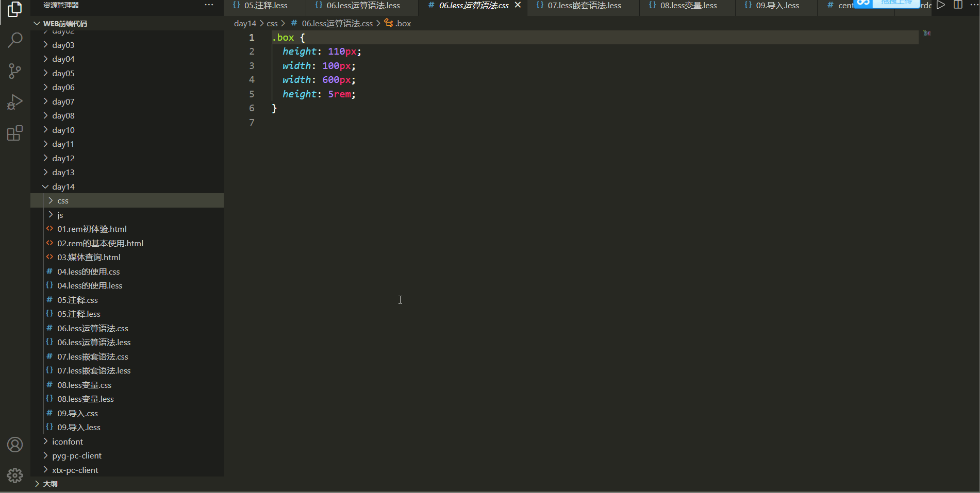Viewport: 980px width, 493px height.
Task: Open 09.导入.css file
Action: (x=127, y=413)
